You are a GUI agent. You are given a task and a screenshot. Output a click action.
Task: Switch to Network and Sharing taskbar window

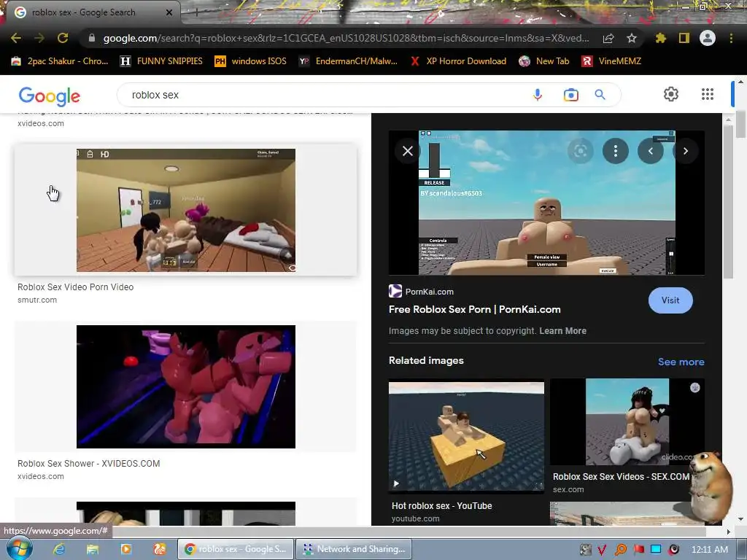click(x=354, y=549)
